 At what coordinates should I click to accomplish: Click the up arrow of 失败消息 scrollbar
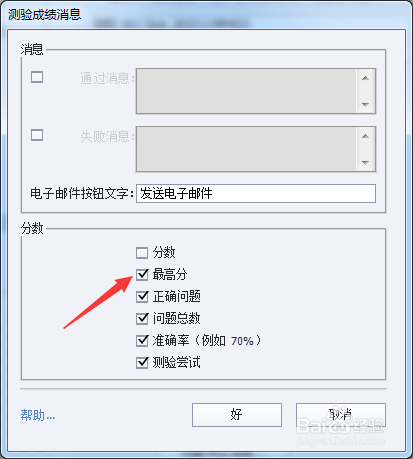[x=365, y=136]
